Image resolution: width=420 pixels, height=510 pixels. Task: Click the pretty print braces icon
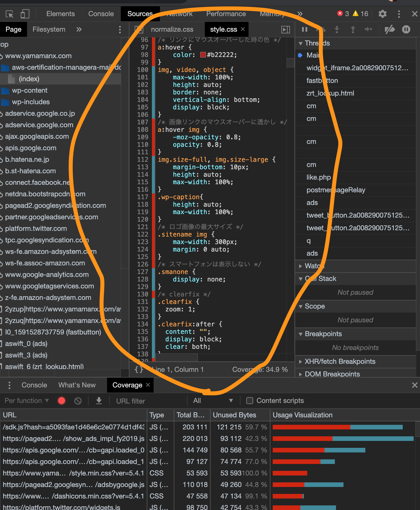(139, 370)
